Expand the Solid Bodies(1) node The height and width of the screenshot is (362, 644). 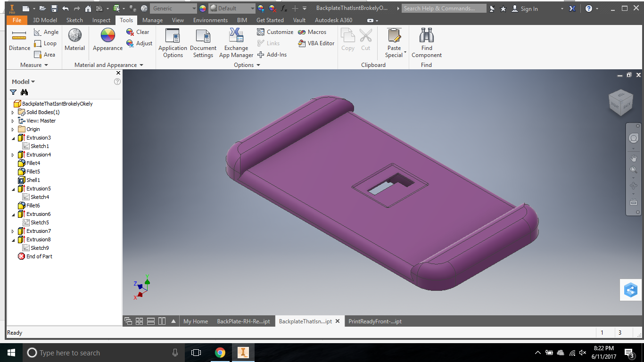click(x=13, y=113)
